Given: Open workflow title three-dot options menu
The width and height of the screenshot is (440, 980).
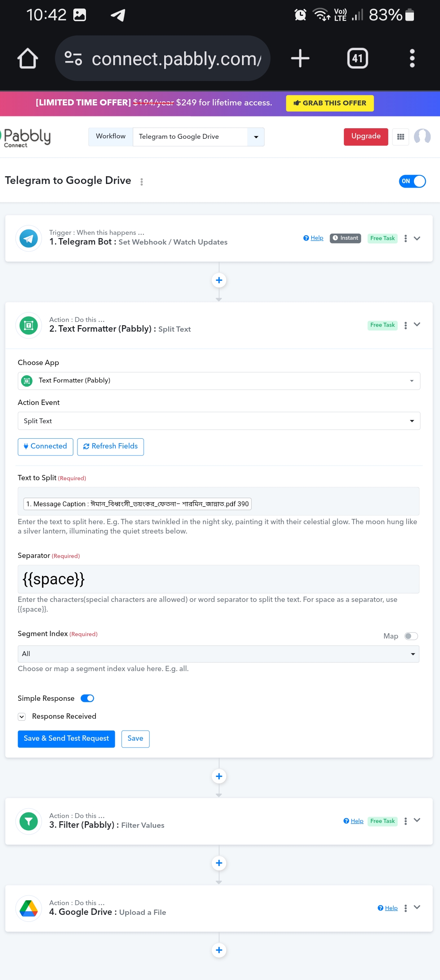Looking at the screenshot, I should 142,182.
